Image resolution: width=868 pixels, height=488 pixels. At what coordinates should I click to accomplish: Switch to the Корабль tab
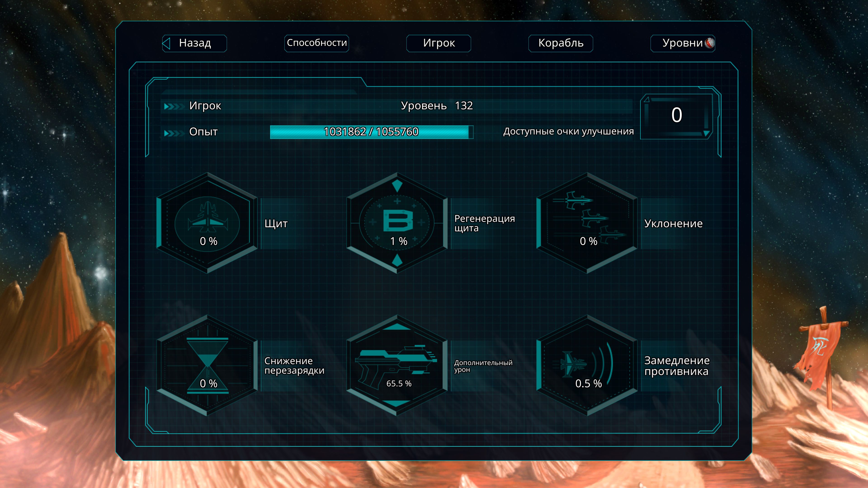coord(560,43)
